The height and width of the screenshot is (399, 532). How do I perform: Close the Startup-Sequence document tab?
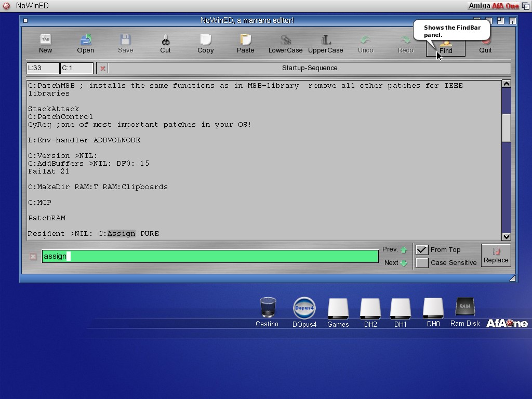click(x=103, y=68)
